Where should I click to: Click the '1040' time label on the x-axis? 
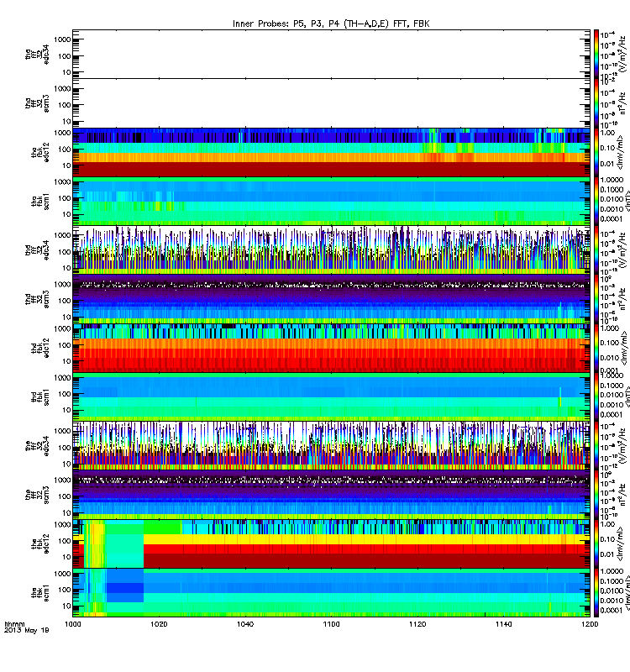tap(245, 624)
